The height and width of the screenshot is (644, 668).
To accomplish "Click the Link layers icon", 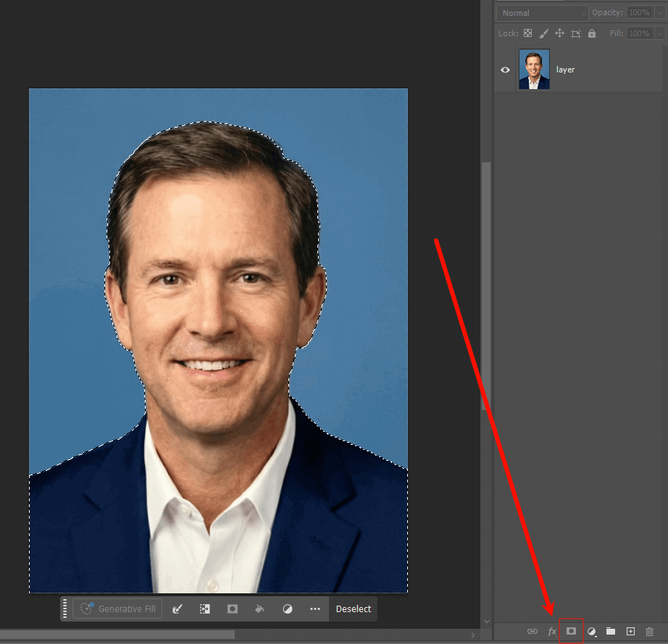I will click(x=532, y=631).
